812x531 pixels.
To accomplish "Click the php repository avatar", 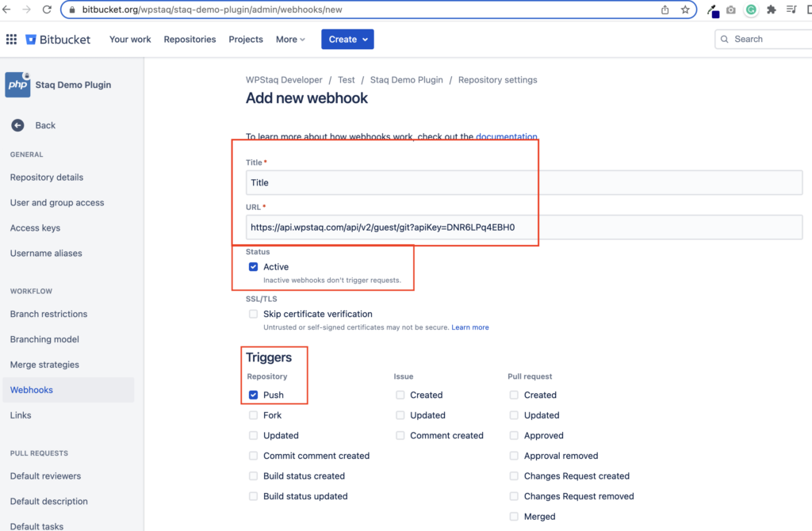I will [x=17, y=84].
